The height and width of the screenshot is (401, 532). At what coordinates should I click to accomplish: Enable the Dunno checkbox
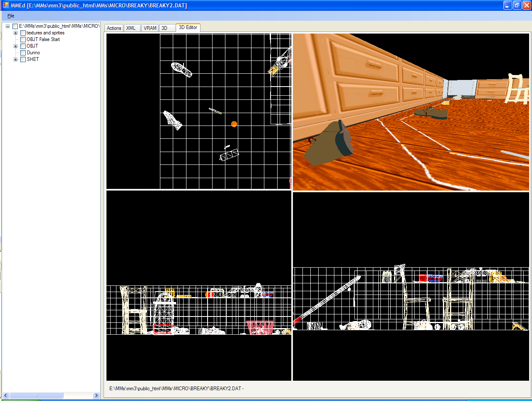(x=23, y=53)
